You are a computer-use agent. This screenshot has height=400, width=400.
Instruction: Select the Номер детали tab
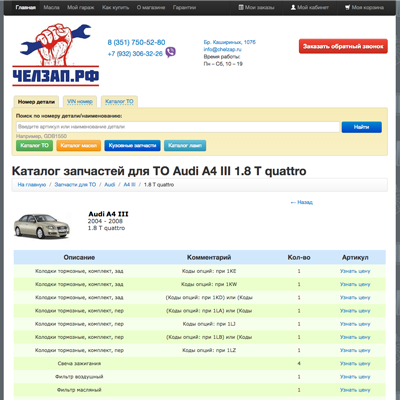[36, 102]
